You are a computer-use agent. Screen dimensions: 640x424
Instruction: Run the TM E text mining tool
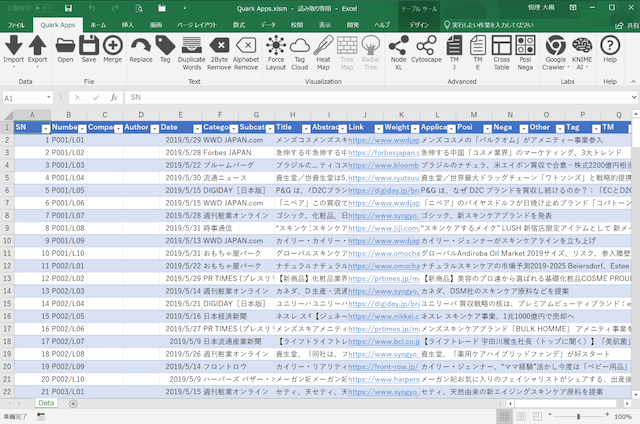coord(478,45)
